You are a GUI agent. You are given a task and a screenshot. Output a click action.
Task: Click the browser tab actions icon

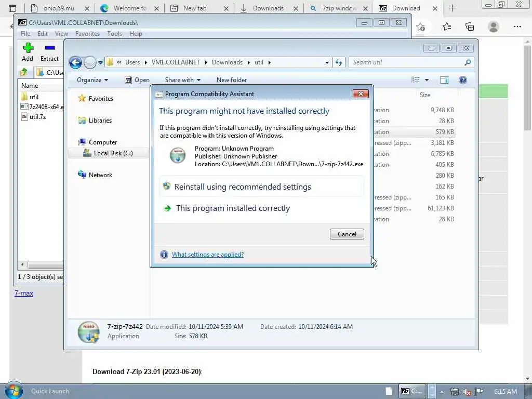tap(12, 8)
